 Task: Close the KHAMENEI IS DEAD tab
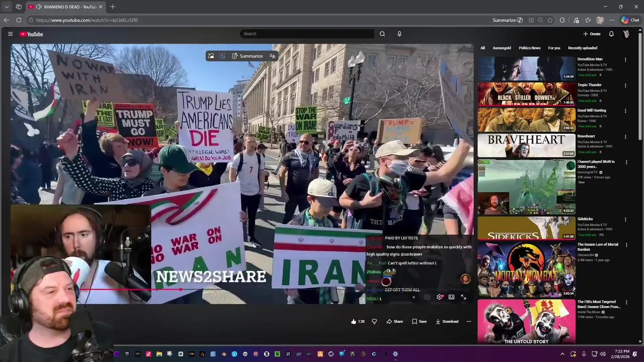click(x=101, y=7)
